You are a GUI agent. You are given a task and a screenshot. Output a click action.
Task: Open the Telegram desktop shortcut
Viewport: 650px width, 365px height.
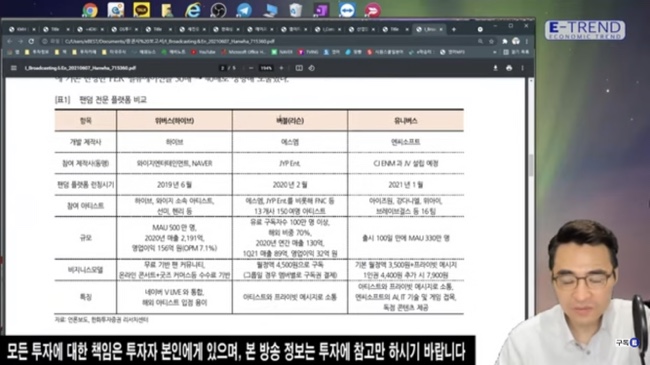(244, 10)
